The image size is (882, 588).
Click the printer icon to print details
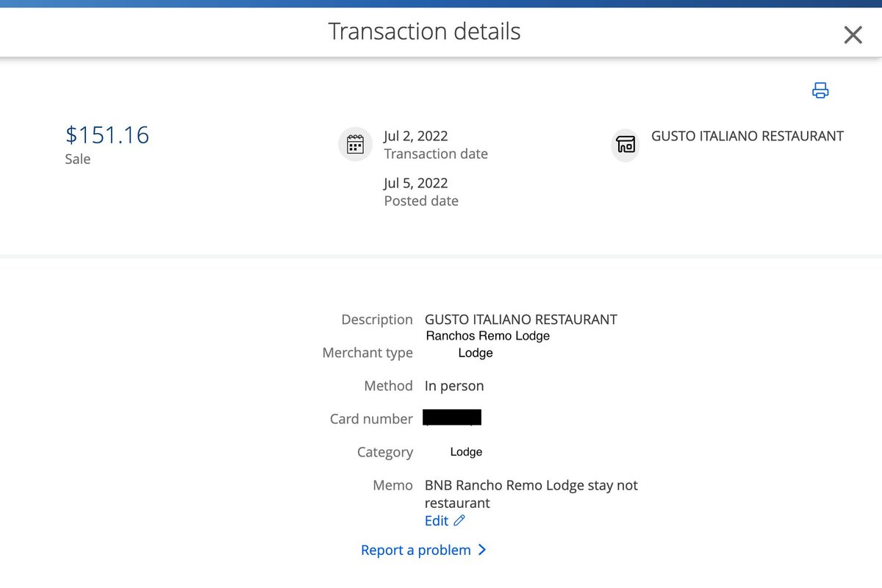[820, 90]
